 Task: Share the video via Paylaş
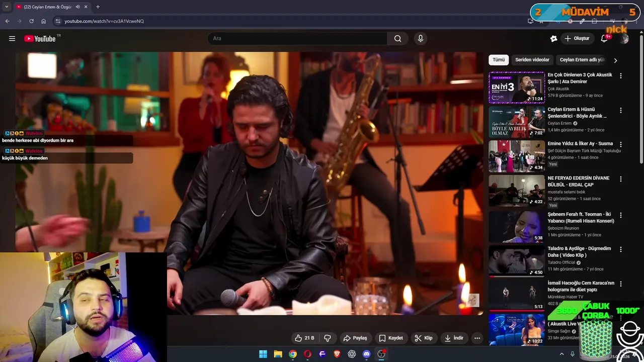point(355,338)
